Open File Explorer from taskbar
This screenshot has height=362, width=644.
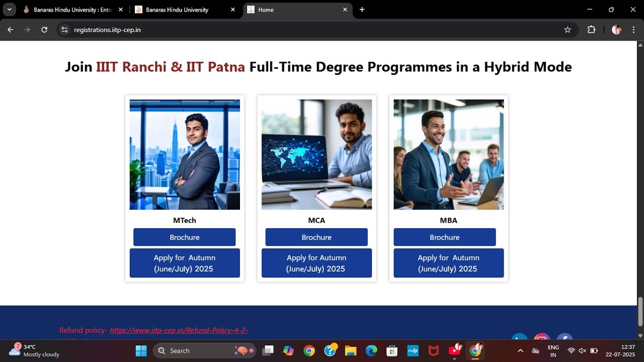point(351,351)
